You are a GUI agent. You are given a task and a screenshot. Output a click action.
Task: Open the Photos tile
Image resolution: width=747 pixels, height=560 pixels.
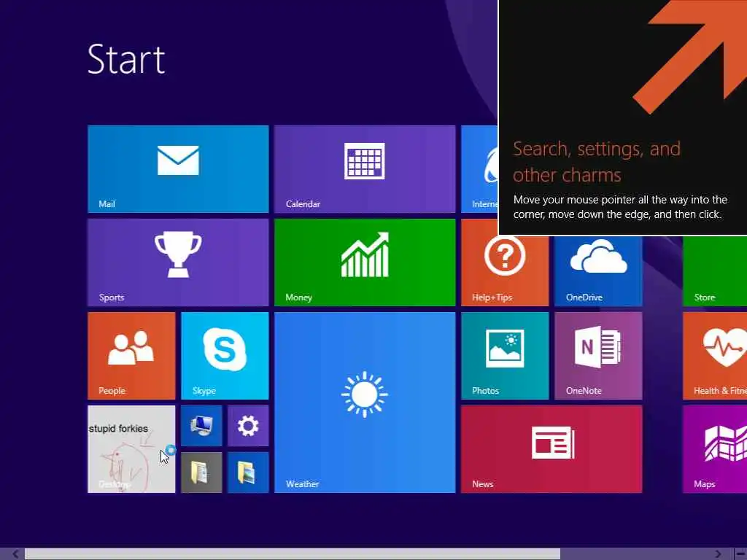[x=505, y=356]
